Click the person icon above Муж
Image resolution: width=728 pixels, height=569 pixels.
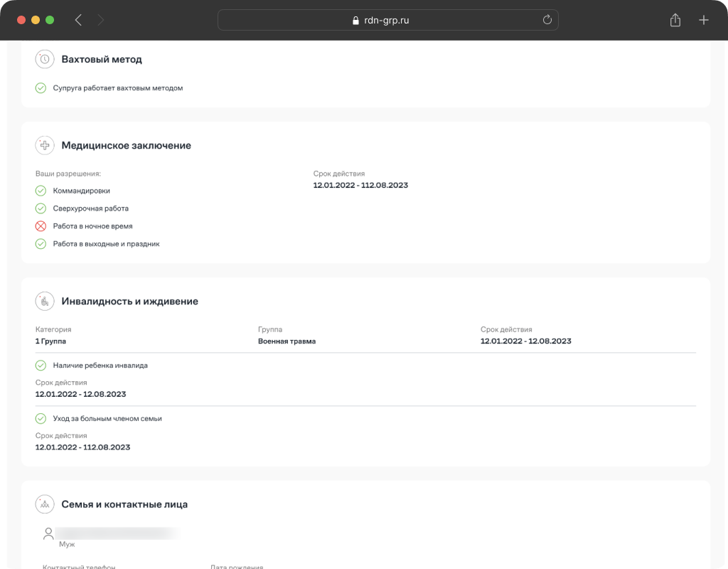[x=48, y=533]
